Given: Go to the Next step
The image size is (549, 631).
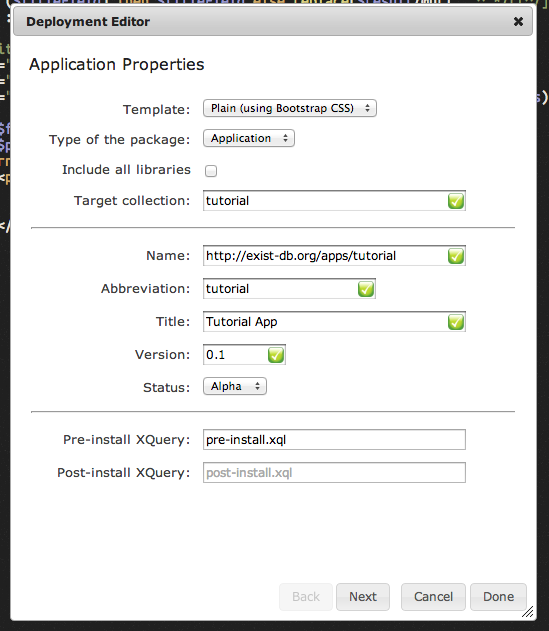Looking at the screenshot, I should click(363, 597).
